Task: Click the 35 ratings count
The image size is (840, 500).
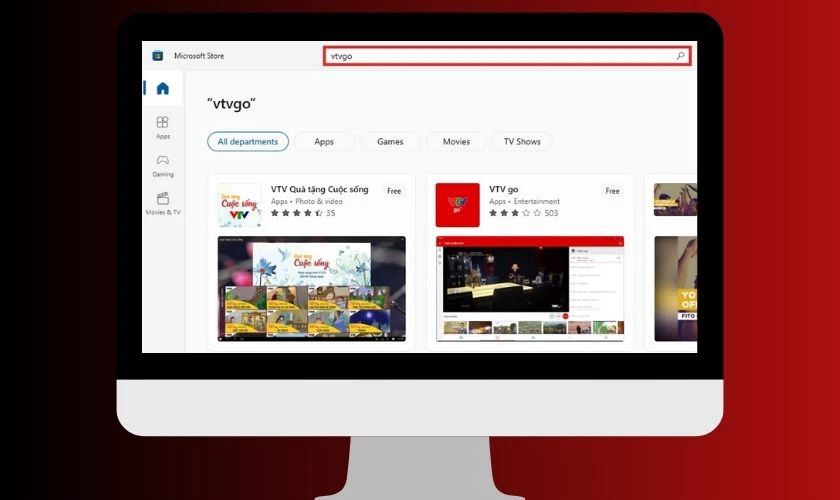Action: point(331,213)
